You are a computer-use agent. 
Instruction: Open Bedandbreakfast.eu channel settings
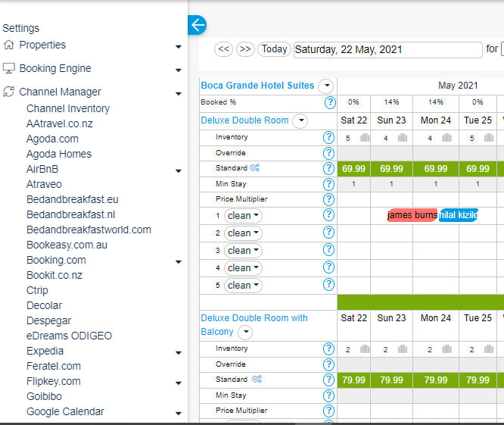point(73,199)
